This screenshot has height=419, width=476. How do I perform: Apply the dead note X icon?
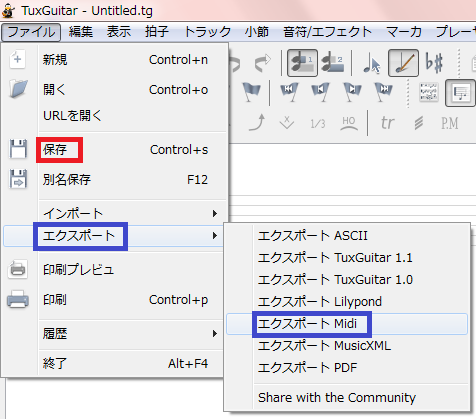coord(287,122)
